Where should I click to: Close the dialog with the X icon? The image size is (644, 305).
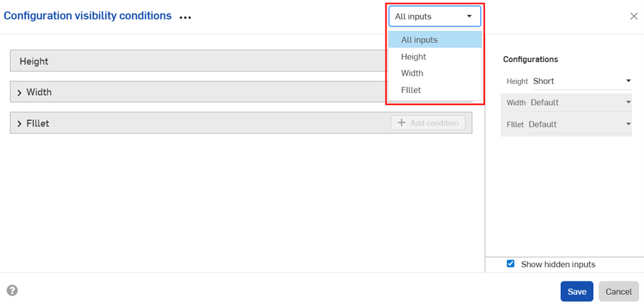click(633, 16)
